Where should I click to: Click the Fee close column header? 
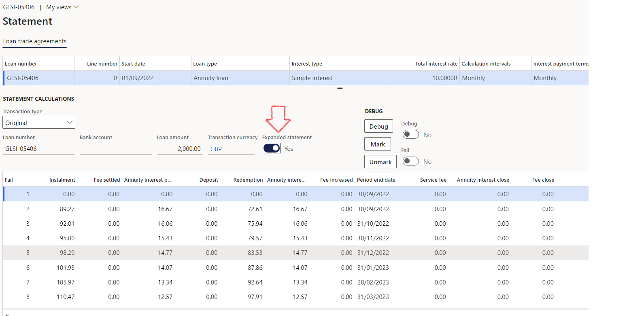tap(543, 180)
